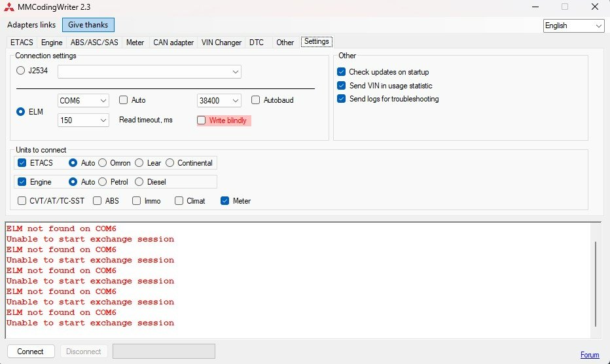Close the MMCodingWriter window
This screenshot has width=610, height=364.
(595, 7)
